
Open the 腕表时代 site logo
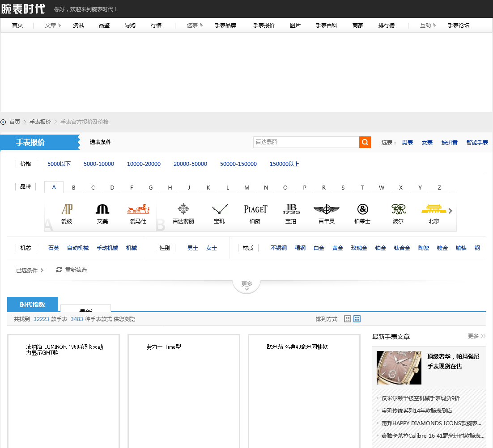click(23, 9)
